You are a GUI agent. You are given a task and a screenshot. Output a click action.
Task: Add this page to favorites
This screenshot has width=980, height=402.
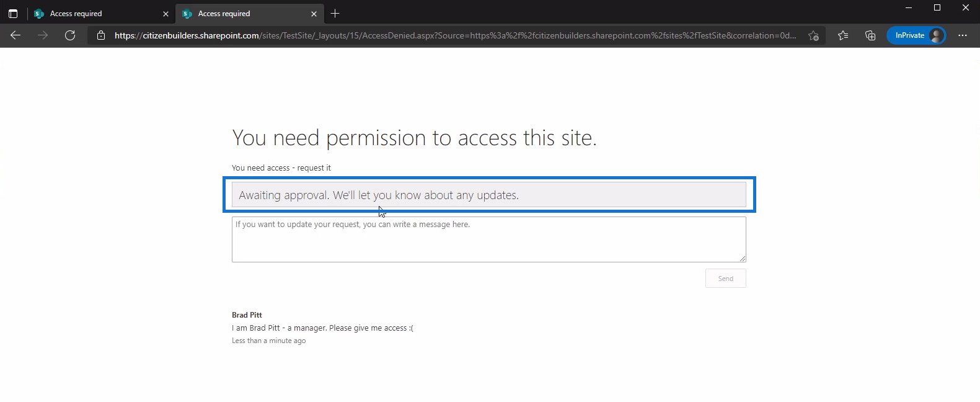coord(813,35)
